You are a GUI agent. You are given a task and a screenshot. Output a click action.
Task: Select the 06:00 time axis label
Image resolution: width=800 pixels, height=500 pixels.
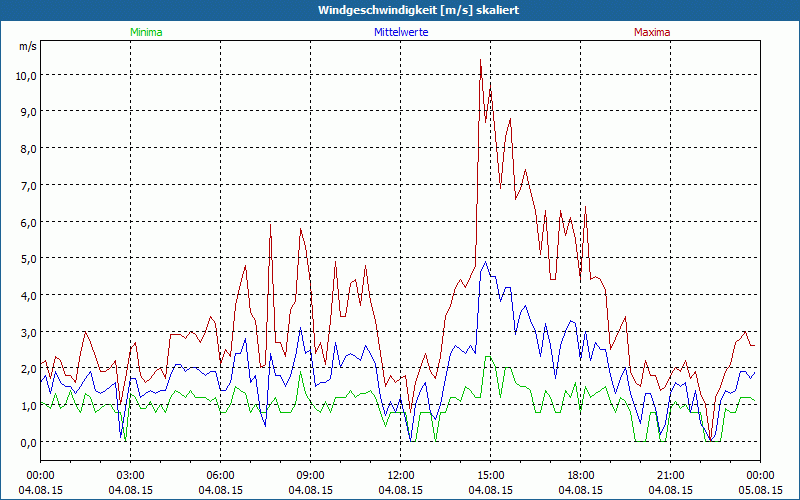pos(220,475)
